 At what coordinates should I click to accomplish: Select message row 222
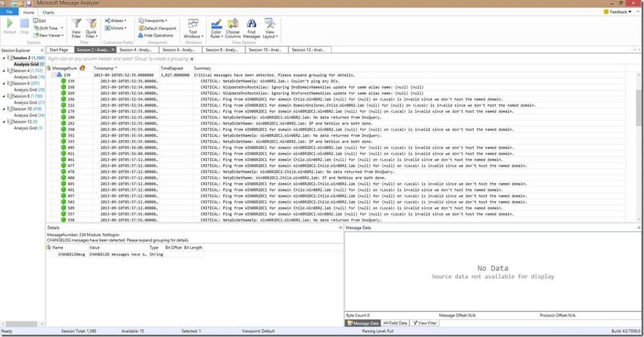(336, 105)
